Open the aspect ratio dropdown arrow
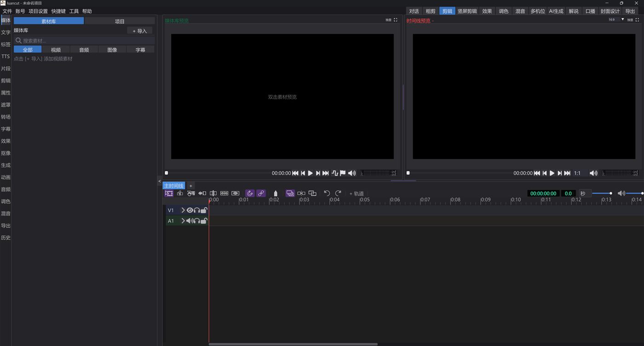 pos(623,20)
